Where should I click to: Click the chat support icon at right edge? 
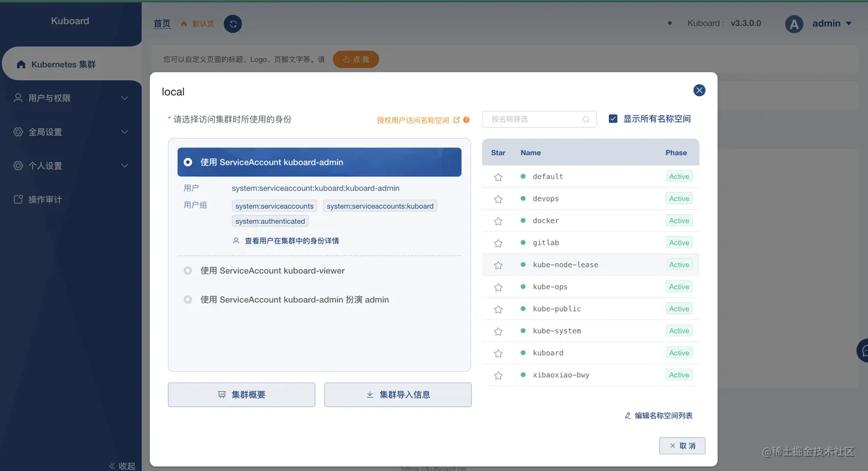click(863, 351)
